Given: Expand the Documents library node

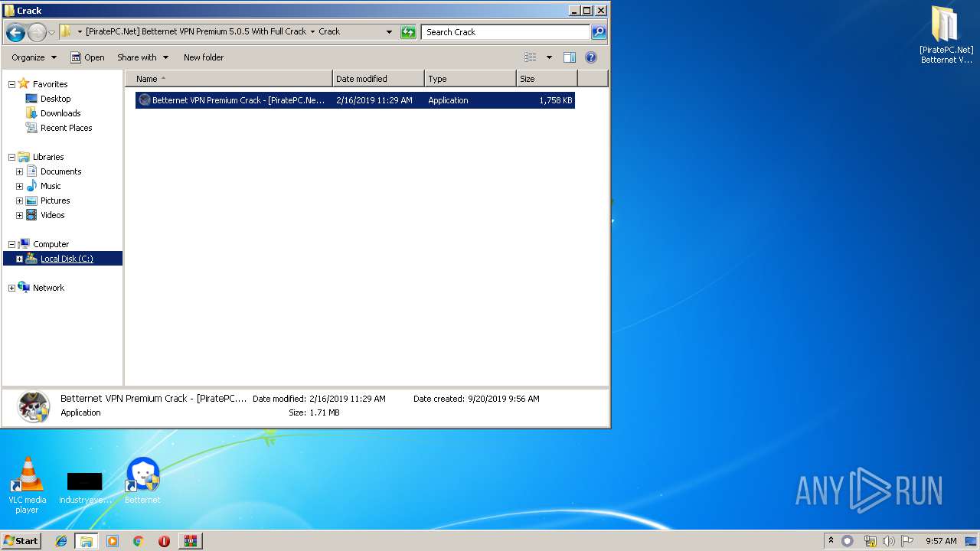Looking at the screenshot, I should (x=19, y=171).
